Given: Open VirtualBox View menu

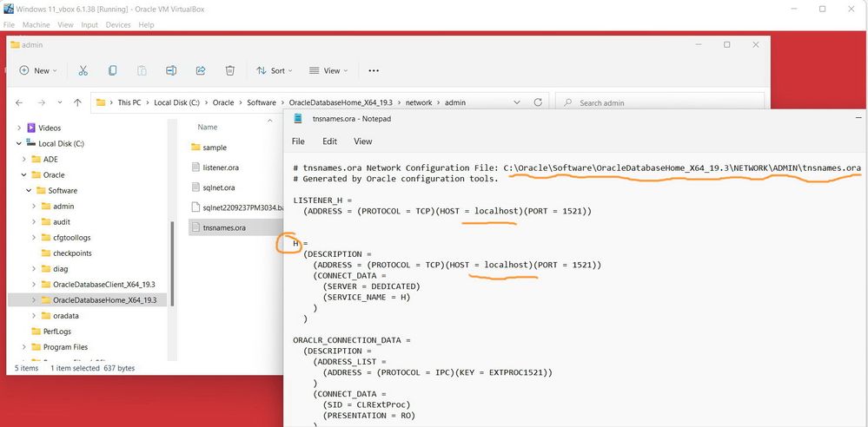Looking at the screenshot, I should point(65,25).
